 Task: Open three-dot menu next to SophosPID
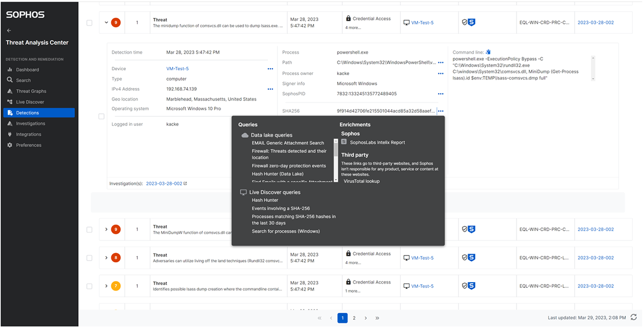[x=441, y=94]
